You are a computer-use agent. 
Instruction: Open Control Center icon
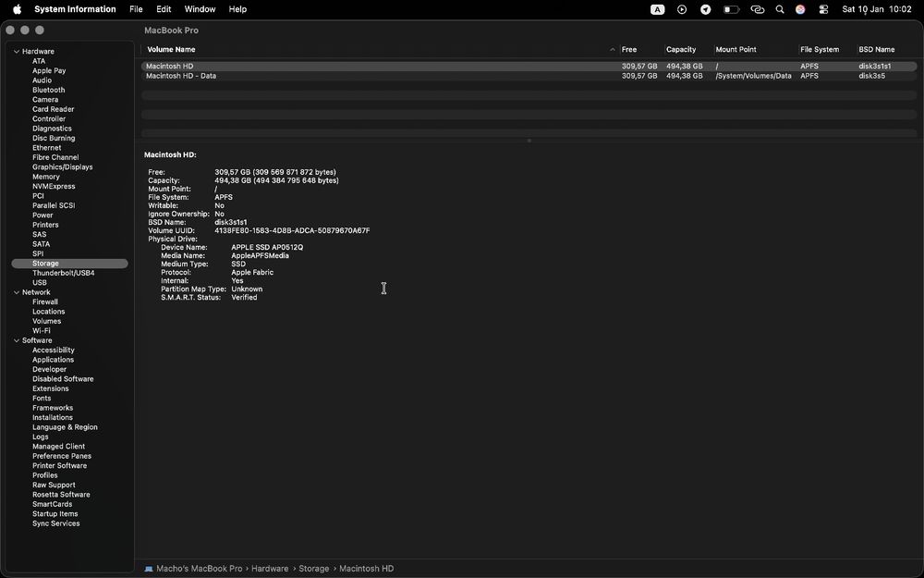coord(823,9)
